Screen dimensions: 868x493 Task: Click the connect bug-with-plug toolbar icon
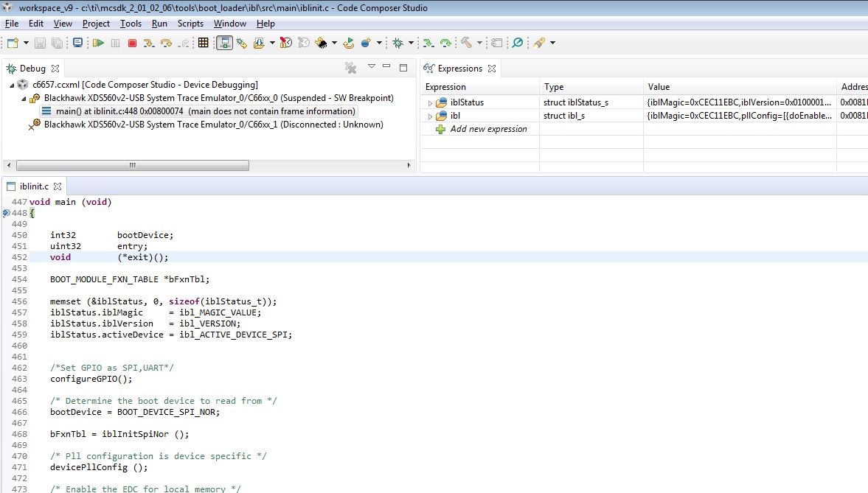pos(242,43)
